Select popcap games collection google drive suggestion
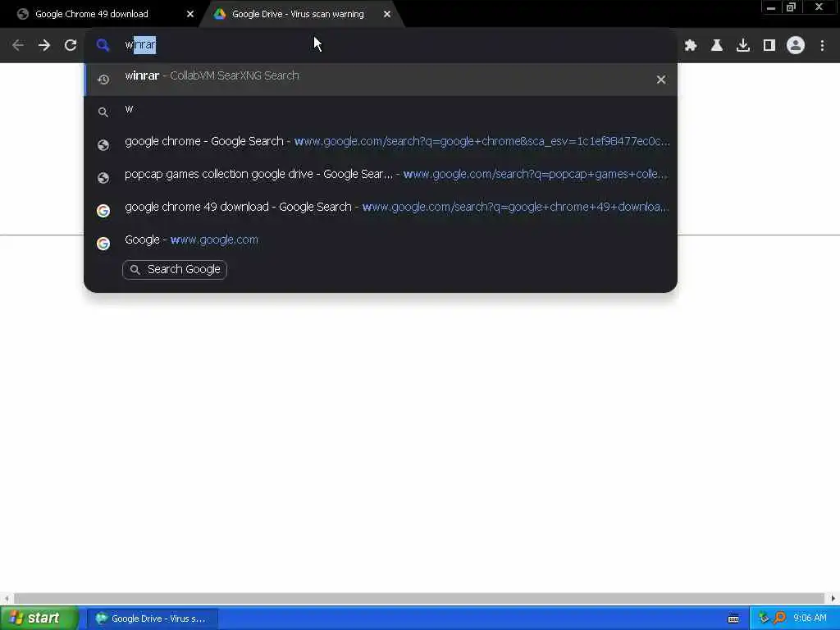The image size is (840, 630). click(381, 177)
